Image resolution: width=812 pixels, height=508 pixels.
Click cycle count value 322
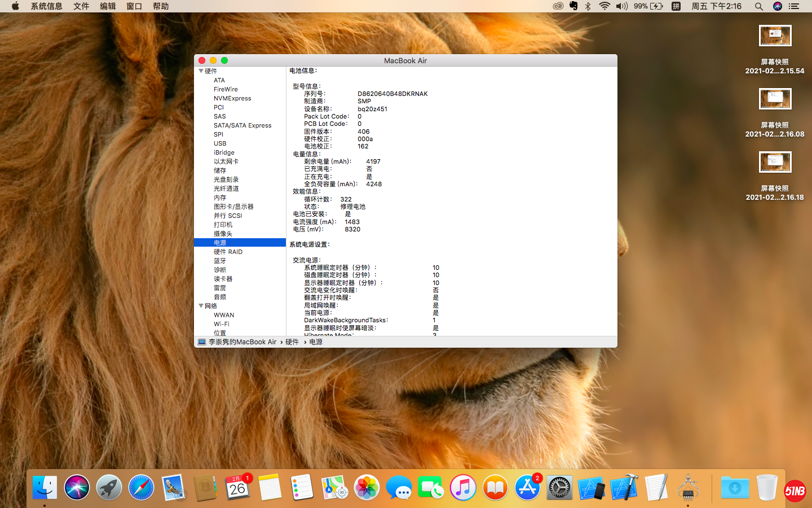coord(346,199)
